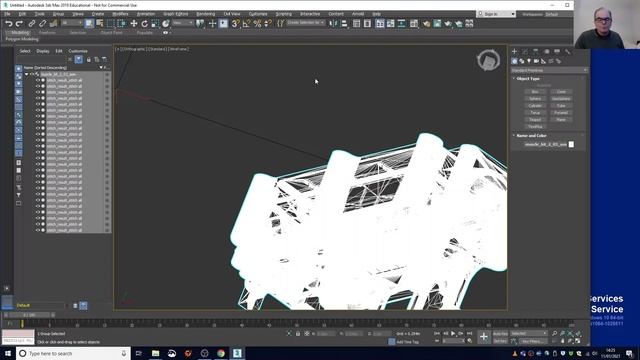Click the Mirror tool icon
640x360 pixels.
point(333,24)
